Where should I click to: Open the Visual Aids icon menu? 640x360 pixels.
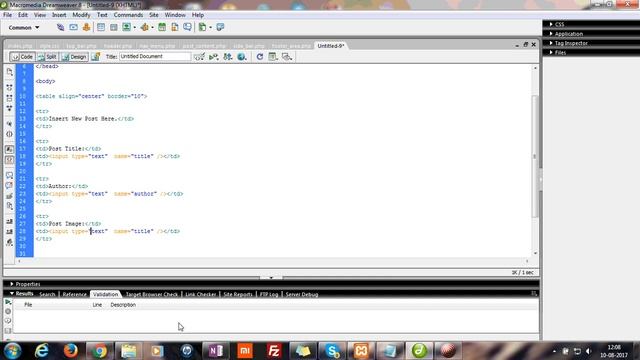click(x=287, y=57)
